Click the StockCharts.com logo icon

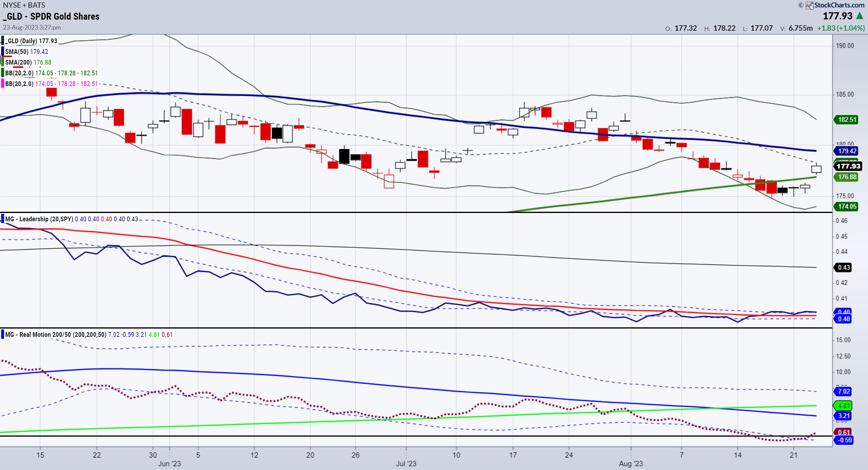809,5
